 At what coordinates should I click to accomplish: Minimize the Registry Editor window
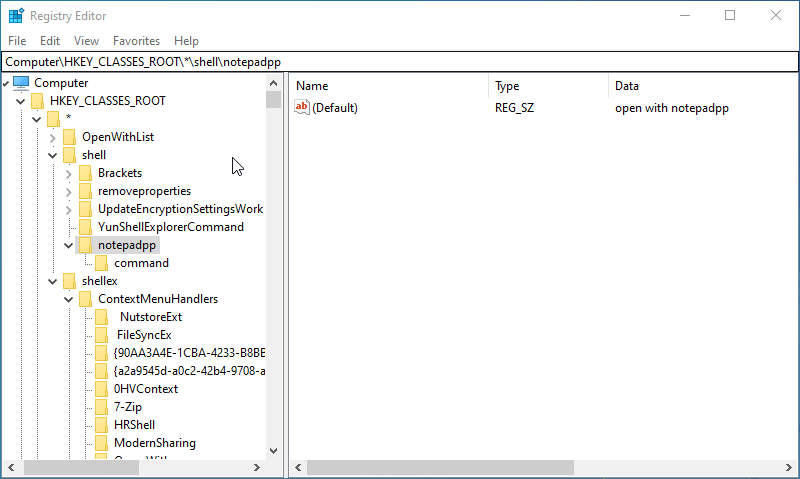click(x=685, y=15)
